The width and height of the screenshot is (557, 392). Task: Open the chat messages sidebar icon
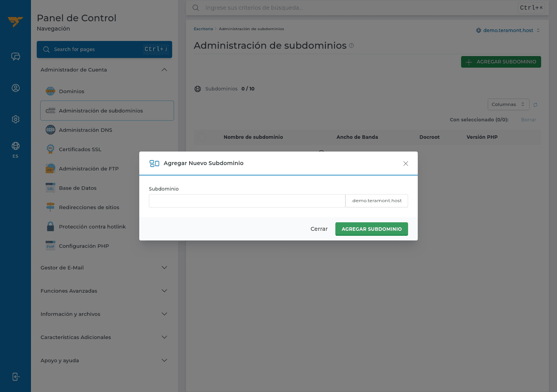[15, 57]
